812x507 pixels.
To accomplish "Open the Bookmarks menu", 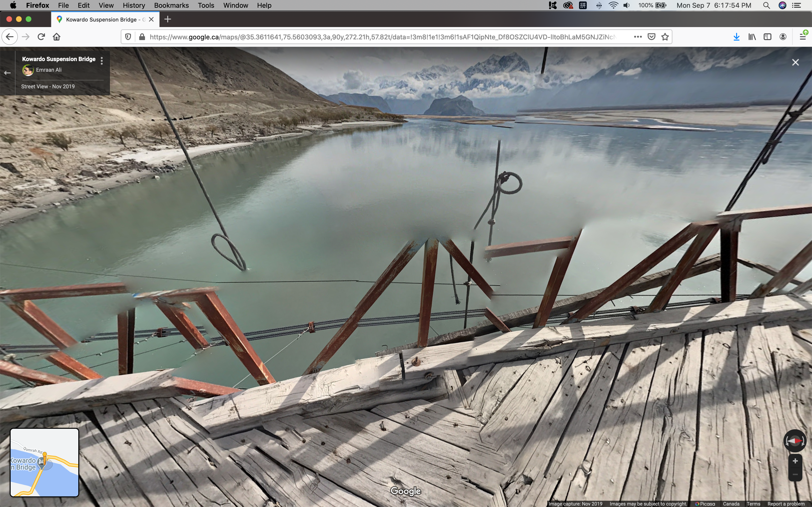I will click(x=171, y=5).
